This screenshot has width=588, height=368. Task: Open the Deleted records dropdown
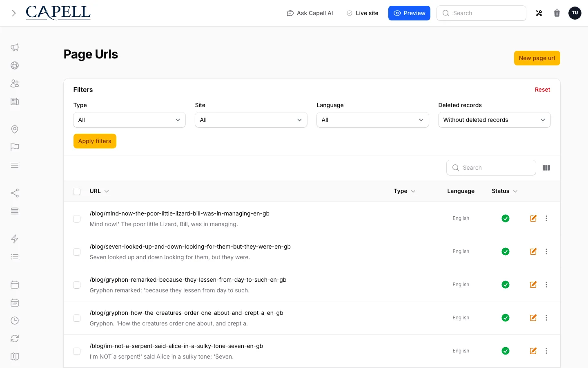494,120
